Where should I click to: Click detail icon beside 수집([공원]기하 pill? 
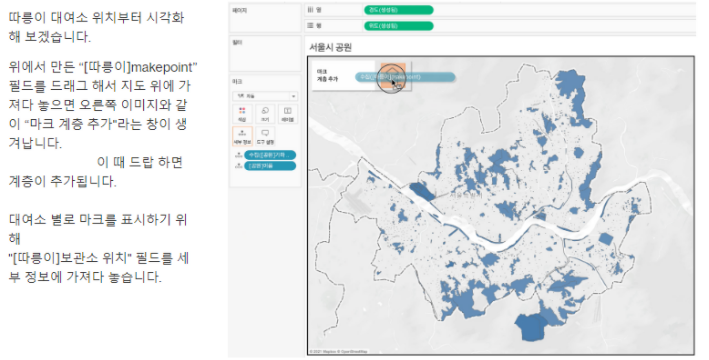238,155
